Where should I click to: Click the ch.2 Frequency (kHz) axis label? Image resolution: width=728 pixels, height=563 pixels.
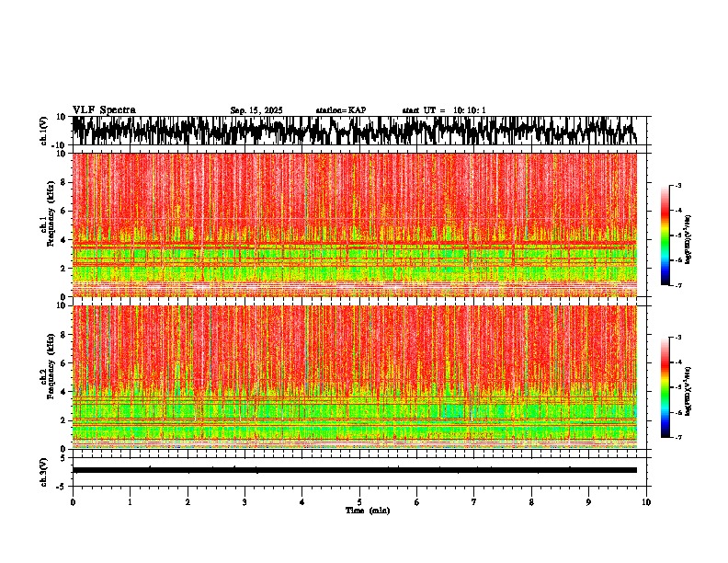[x=51, y=366]
